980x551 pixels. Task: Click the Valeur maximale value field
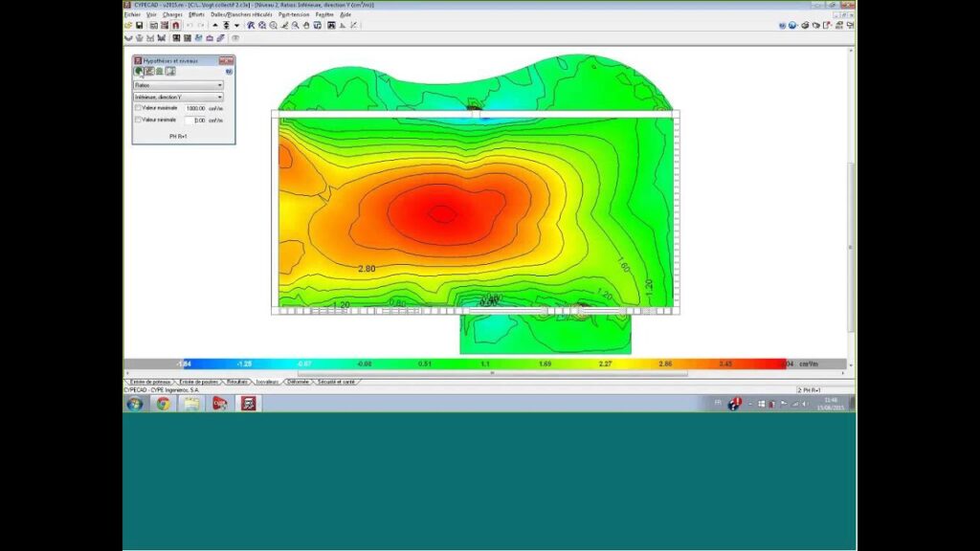(x=195, y=108)
